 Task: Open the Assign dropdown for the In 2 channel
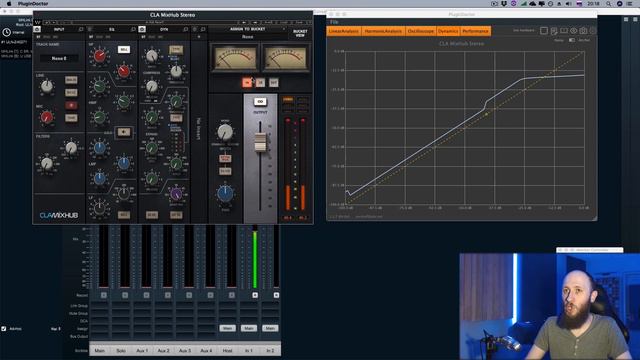(270, 328)
